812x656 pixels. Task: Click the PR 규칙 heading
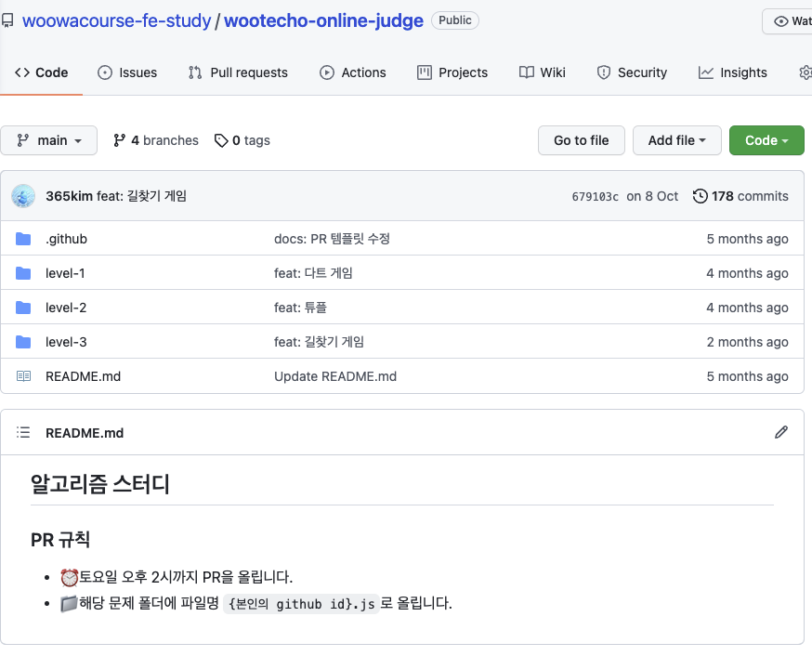(60, 540)
